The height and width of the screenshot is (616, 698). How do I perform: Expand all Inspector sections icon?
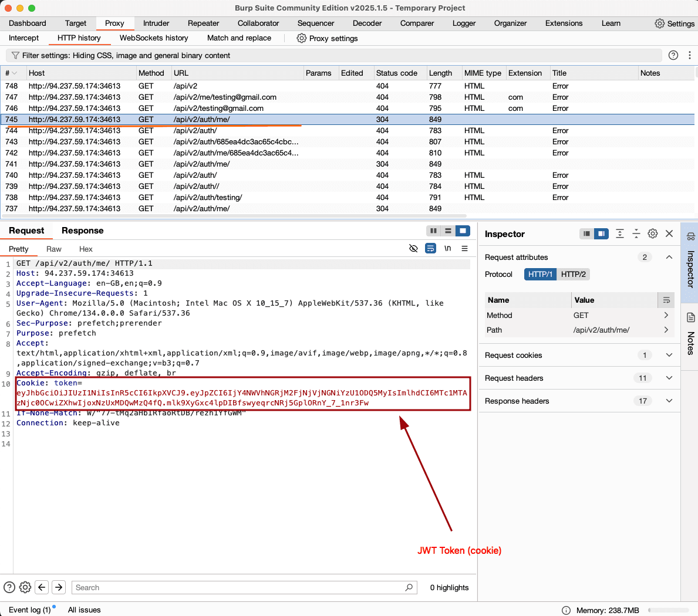[620, 233]
